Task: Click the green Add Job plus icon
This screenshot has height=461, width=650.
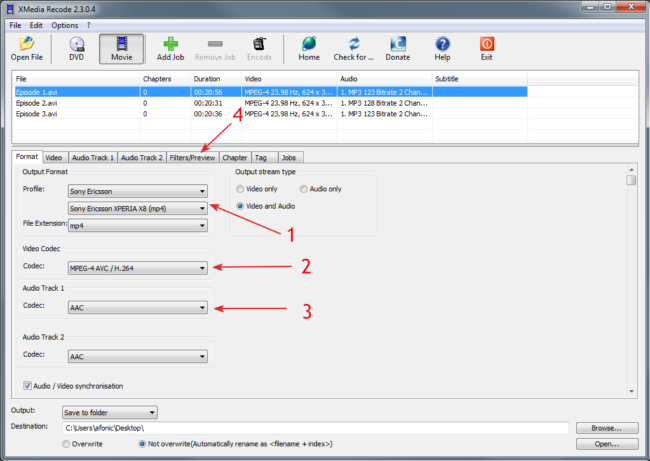Action: point(170,44)
